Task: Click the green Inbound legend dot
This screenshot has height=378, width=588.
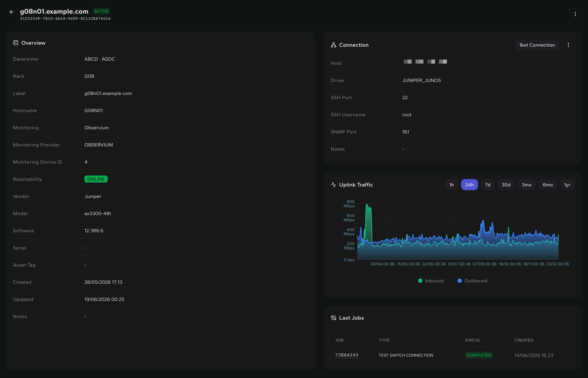Action: (x=420, y=281)
